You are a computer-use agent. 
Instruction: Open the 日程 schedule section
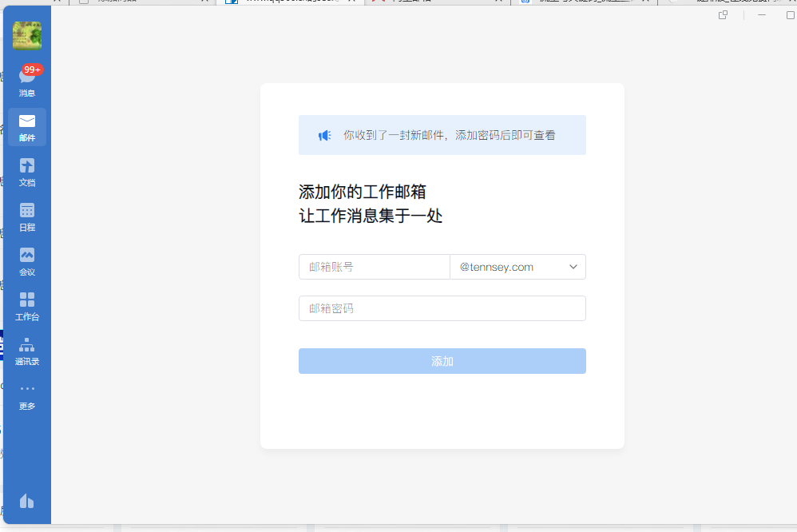coord(27,214)
